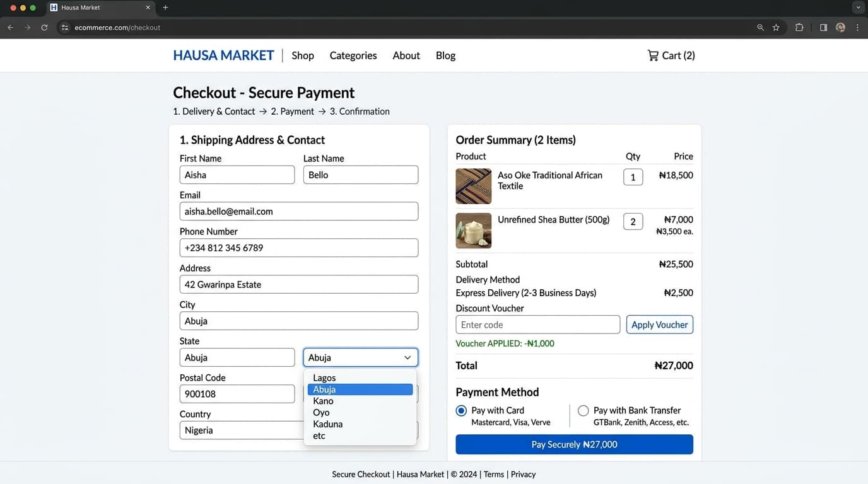Open the Privacy footer link

[x=523, y=475]
